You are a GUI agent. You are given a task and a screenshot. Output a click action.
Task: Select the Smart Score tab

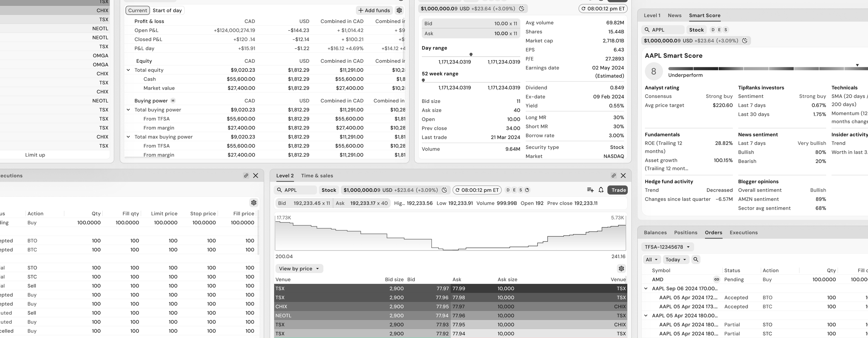pyautogui.click(x=705, y=15)
